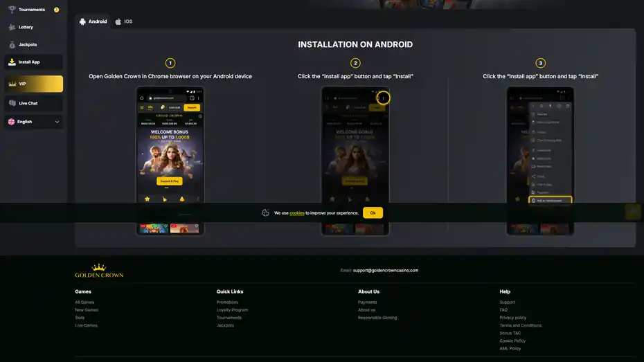Click the Install App download icon

tap(12, 62)
